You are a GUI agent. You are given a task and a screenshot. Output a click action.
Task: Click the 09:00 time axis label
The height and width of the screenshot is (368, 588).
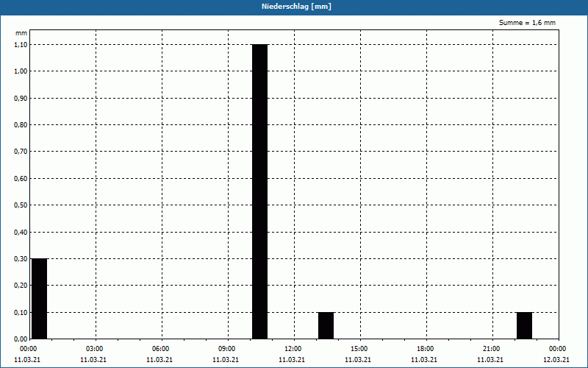click(x=227, y=349)
